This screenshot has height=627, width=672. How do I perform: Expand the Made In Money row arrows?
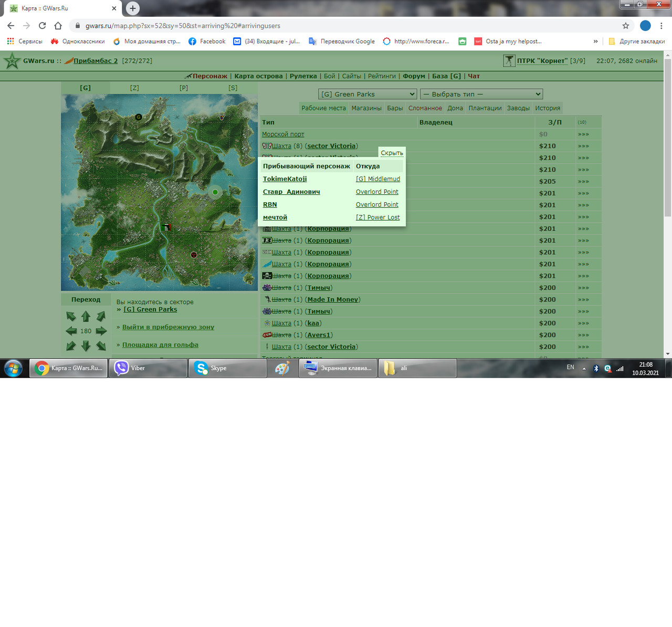pyautogui.click(x=583, y=300)
